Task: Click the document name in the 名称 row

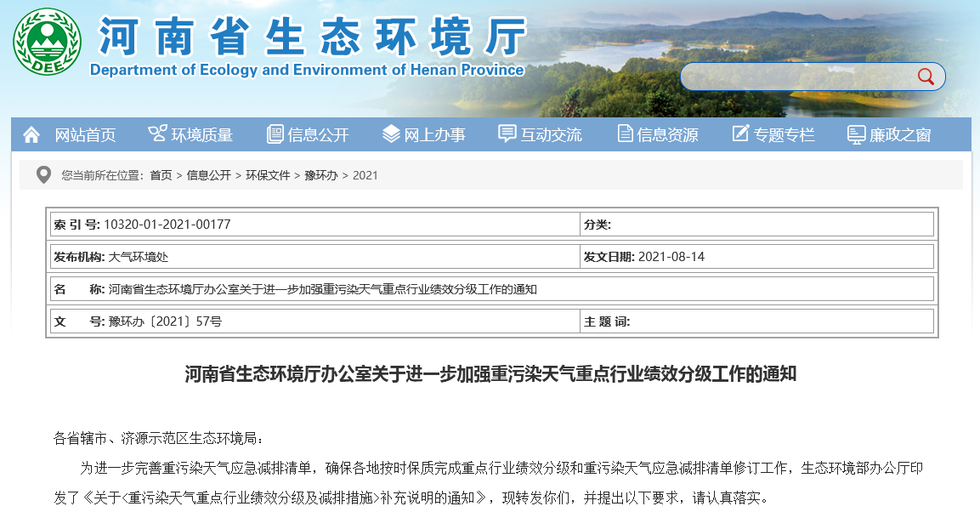Action: point(322,289)
